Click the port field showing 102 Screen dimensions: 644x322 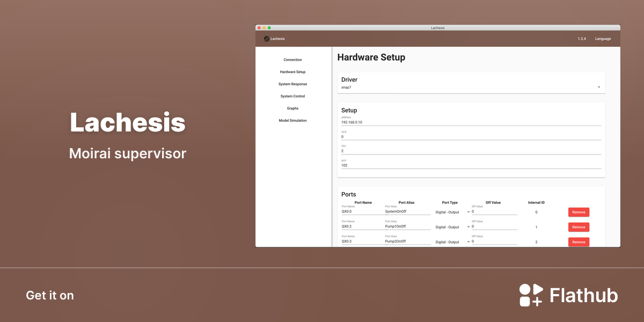[x=471, y=165]
